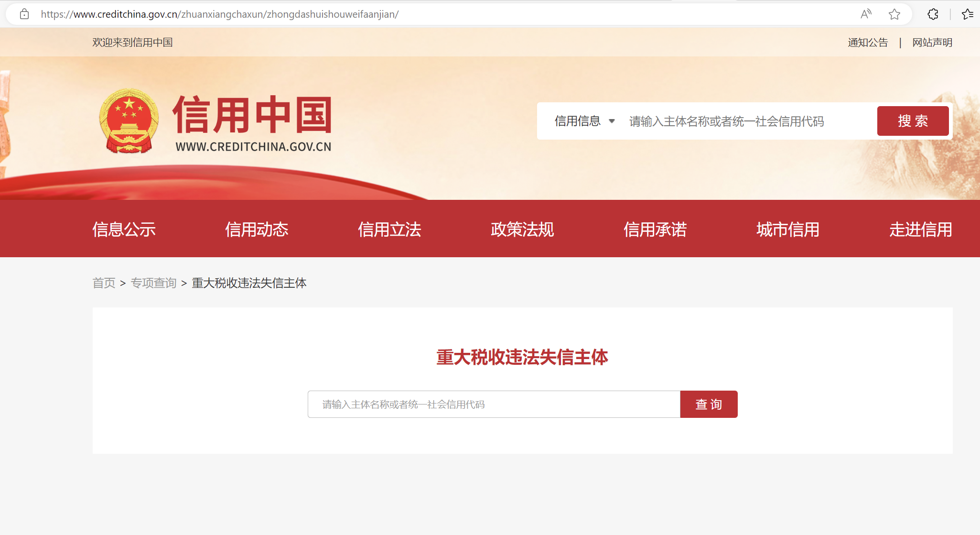Screen dimensions: 980x535
Task: Click the site lock icon in address bar
Action: [24, 14]
